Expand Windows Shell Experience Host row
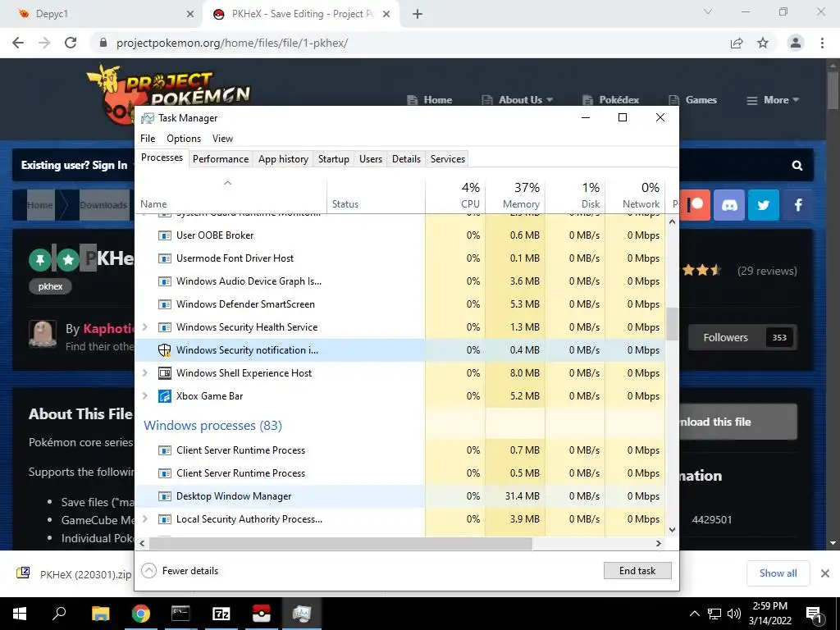Screen dimensions: 840x630 144,373
